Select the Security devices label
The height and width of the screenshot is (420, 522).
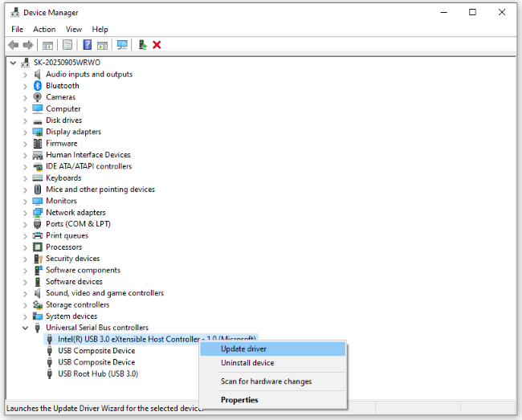tap(72, 259)
